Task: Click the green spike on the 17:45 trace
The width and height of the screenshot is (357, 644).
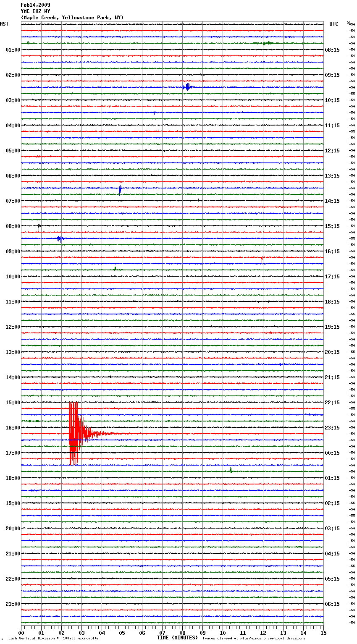Action: tap(231, 470)
